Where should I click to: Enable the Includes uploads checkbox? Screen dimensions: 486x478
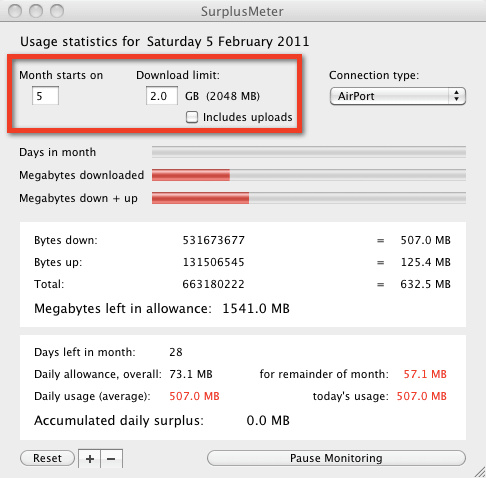[192, 117]
